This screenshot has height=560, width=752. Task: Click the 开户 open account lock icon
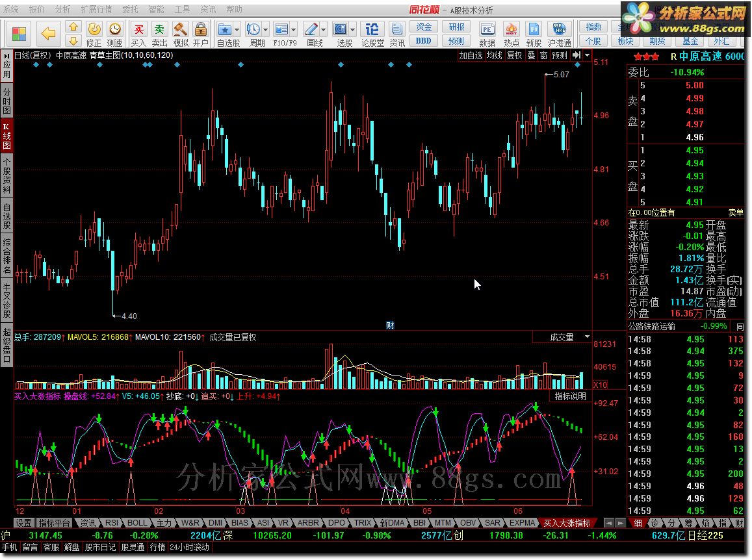(x=201, y=34)
